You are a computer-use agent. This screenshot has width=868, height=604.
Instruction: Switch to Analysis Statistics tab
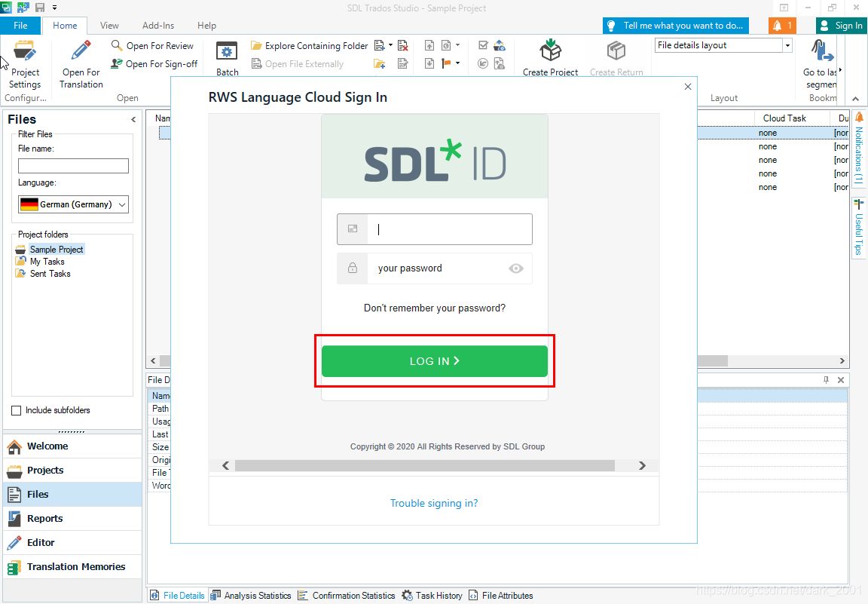tap(252, 596)
